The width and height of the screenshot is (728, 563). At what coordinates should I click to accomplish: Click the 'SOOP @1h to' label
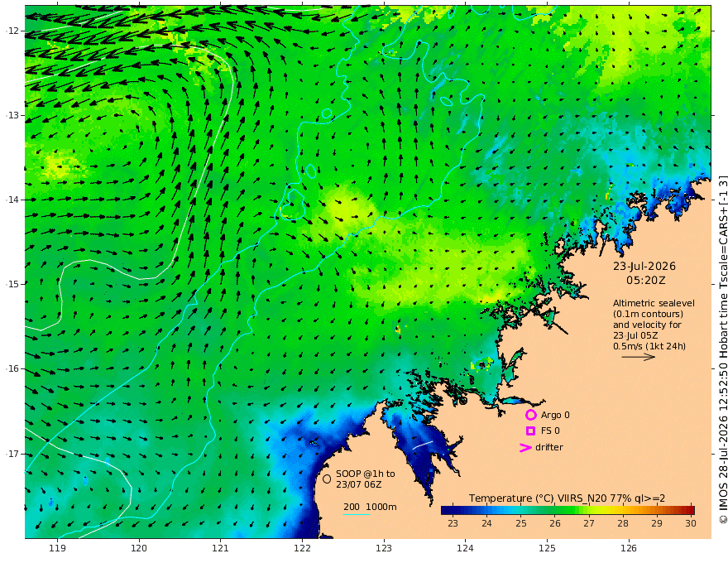(366, 474)
